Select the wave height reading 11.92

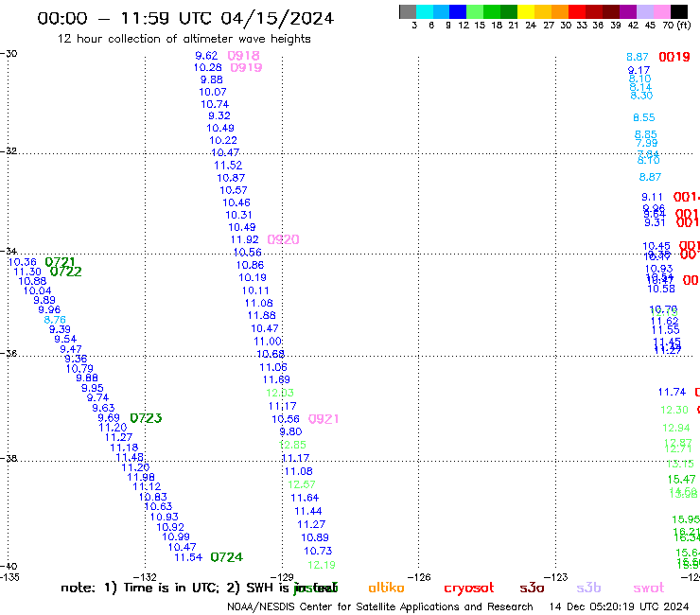[x=244, y=239]
